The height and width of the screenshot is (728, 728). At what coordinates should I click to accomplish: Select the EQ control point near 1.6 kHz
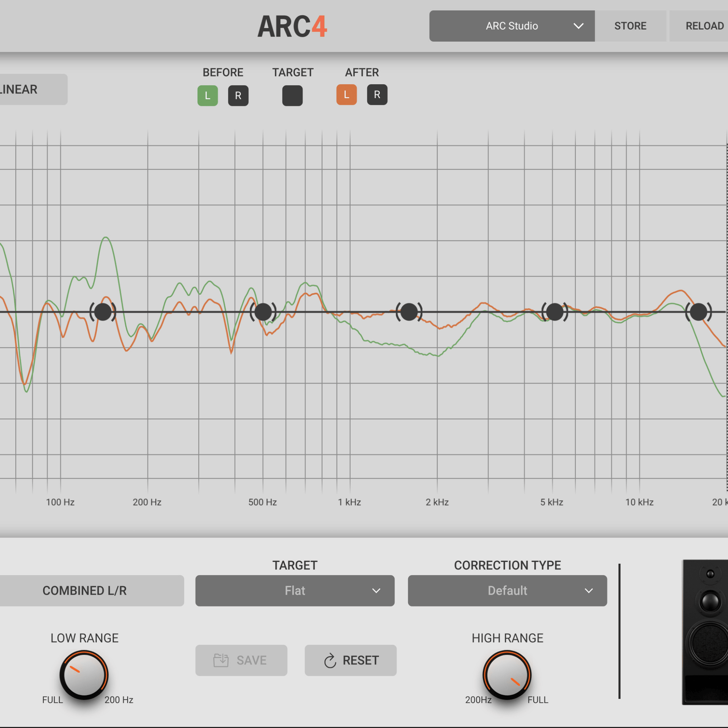[x=409, y=312]
